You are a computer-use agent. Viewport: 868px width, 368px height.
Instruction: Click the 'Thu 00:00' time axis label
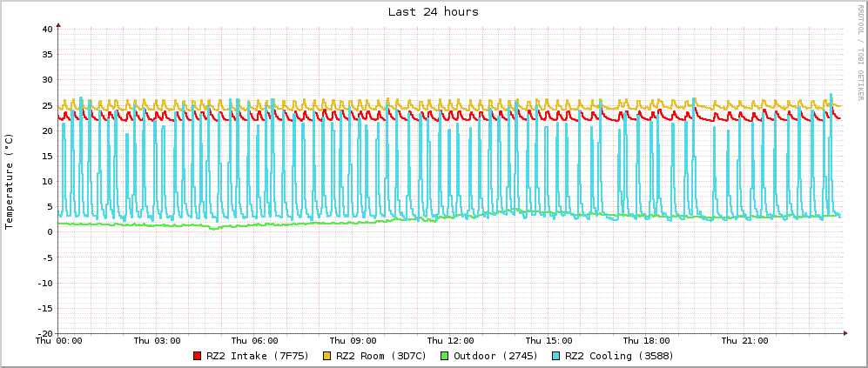[58, 341]
